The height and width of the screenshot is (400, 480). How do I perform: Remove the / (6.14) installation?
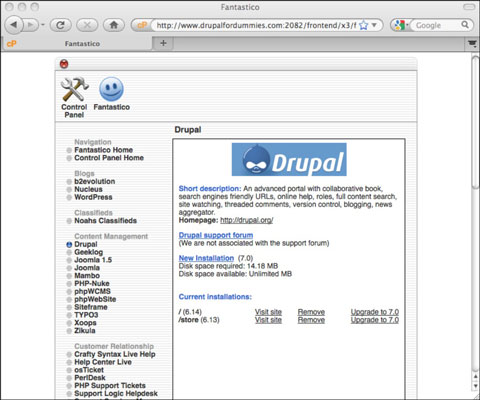pos(311,312)
